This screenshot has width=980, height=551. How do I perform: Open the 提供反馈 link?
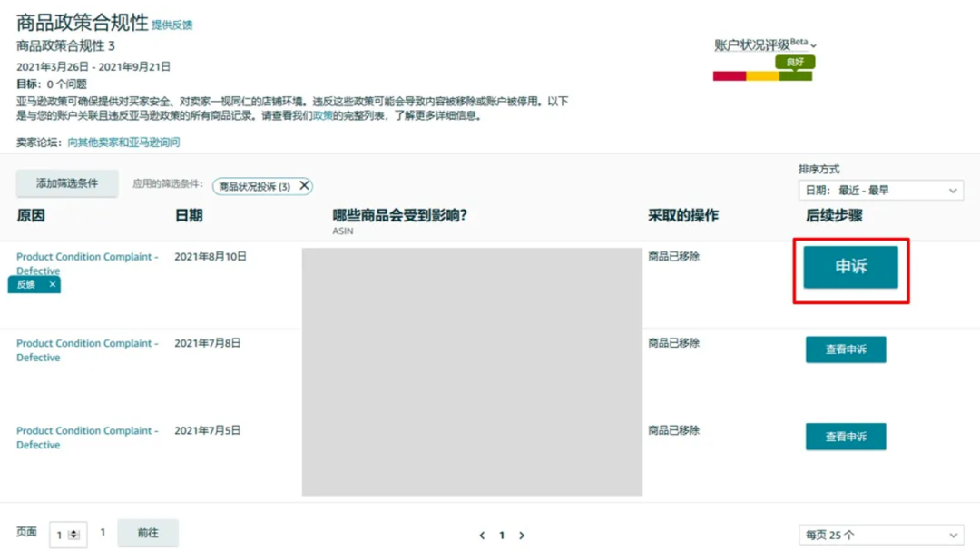pos(172,25)
